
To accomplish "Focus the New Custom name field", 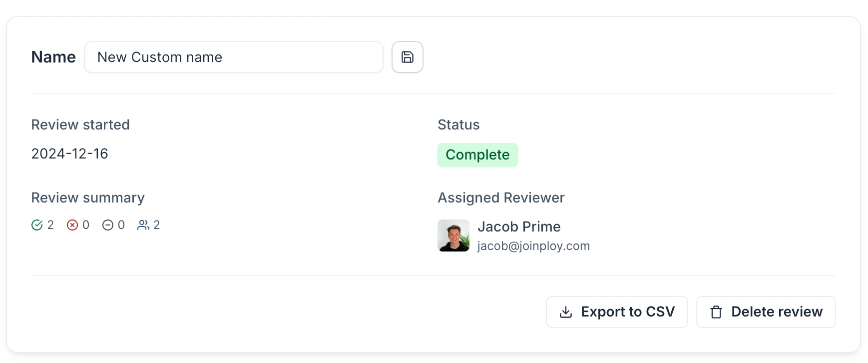I will pos(234,57).
